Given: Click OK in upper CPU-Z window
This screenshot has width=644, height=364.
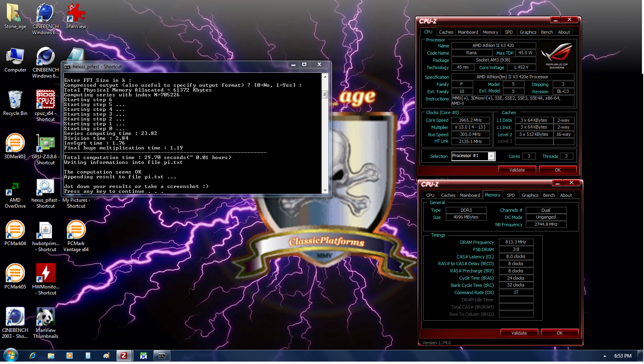Looking at the screenshot, I should 558,170.
